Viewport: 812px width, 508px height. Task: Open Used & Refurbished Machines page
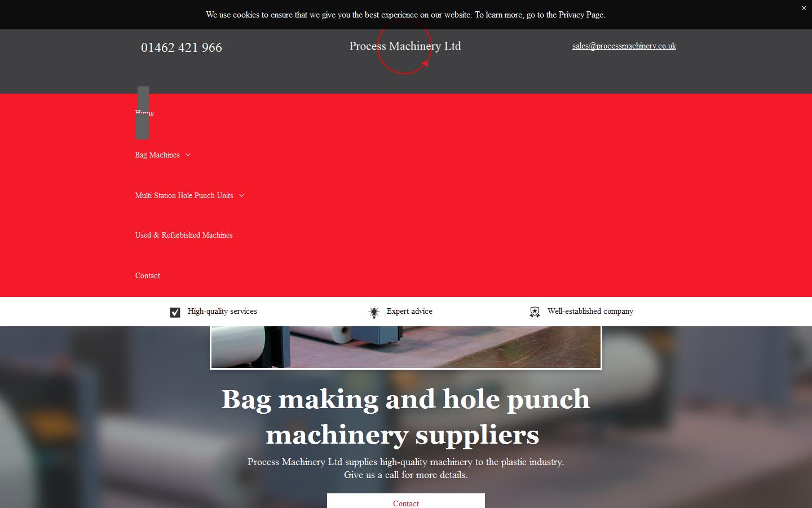[x=184, y=235]
